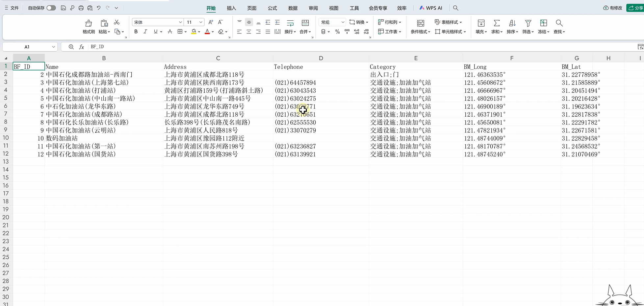Viewport: 644px width, 306px height.
Task: Click the merge cells (合并) icon
Action: pyautogui.click(x=305, y=23)
